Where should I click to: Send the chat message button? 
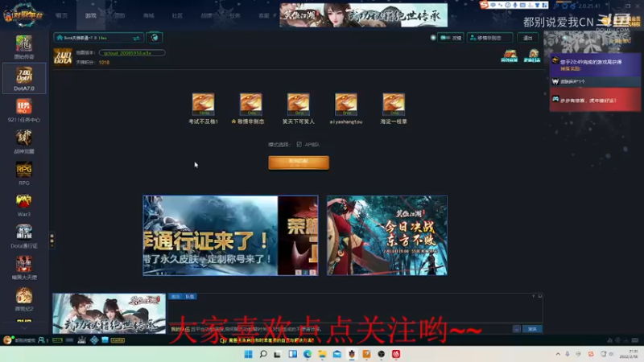tap(532, 329)
